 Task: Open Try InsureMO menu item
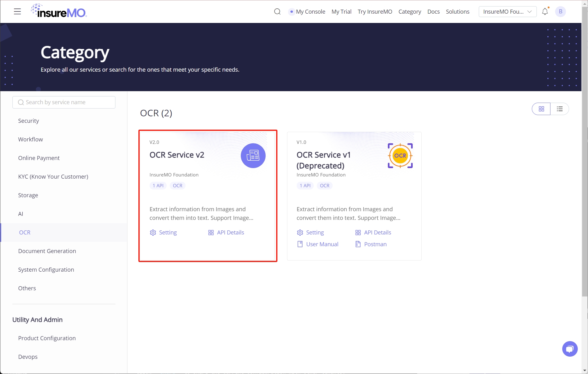point(375,12)
